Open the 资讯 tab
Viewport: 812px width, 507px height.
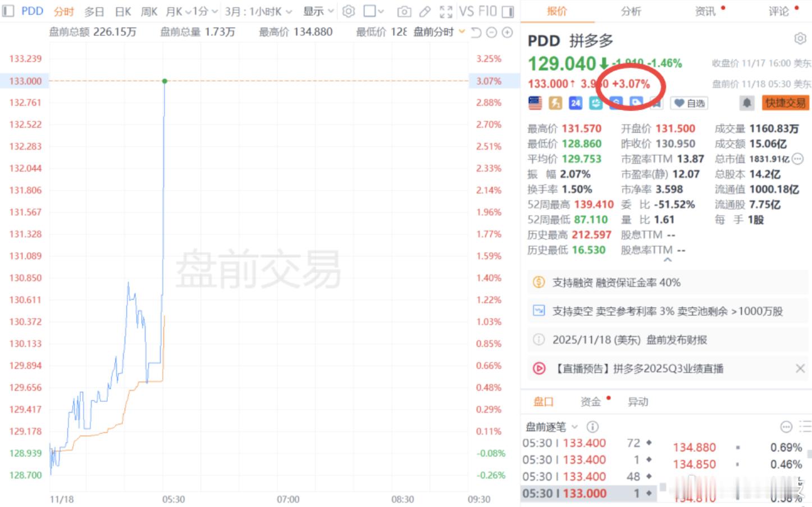tap(705, 11)
